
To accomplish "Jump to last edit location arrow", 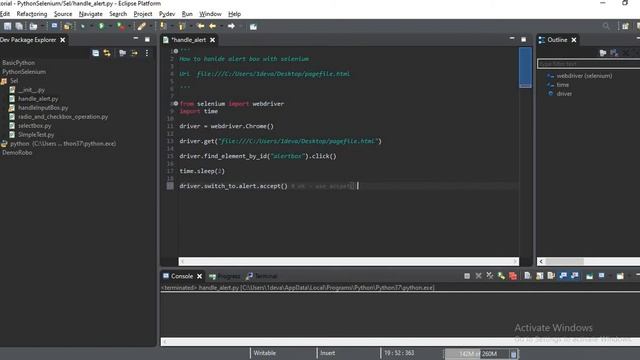I will pos(201,26).
